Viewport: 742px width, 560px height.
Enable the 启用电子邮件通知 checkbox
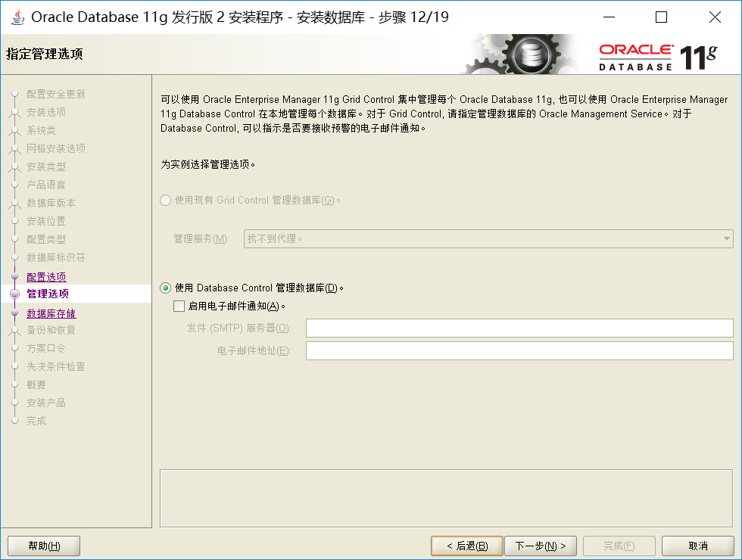(x=179, y=306)
